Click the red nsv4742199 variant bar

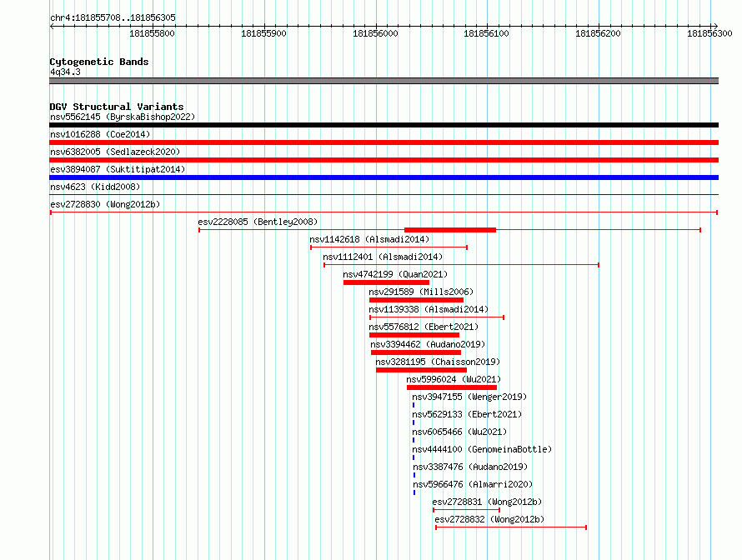[386, 282]
